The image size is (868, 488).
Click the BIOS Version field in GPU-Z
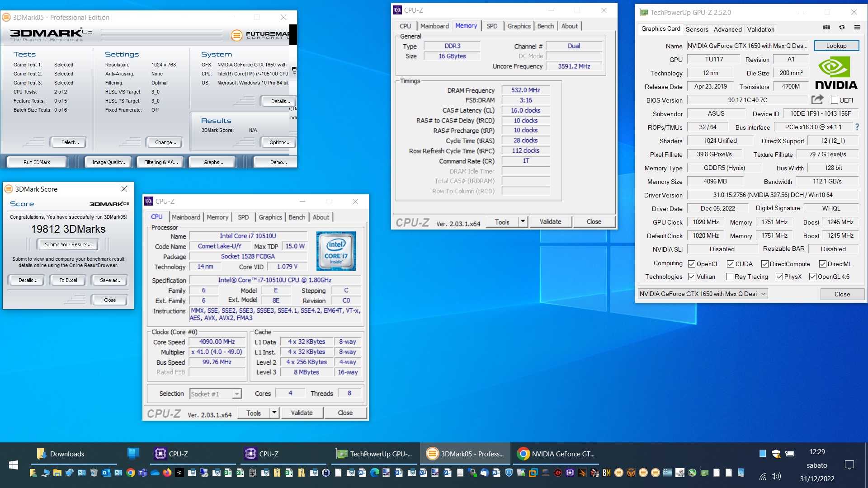(747, 100)
